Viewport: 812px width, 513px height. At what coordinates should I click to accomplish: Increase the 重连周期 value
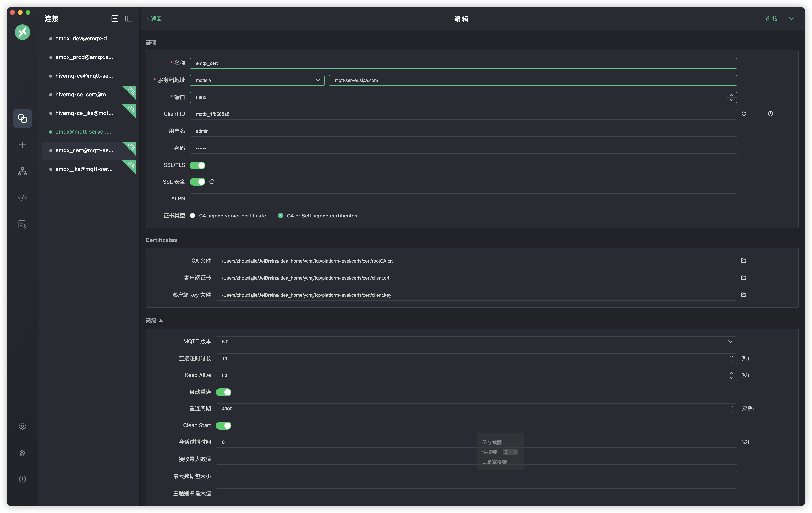point(731,406)
